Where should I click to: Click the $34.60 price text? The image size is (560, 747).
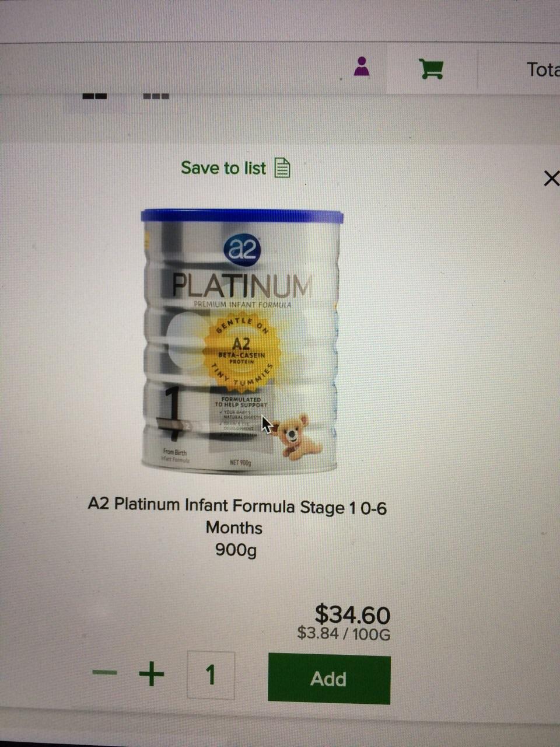(352, 615)
